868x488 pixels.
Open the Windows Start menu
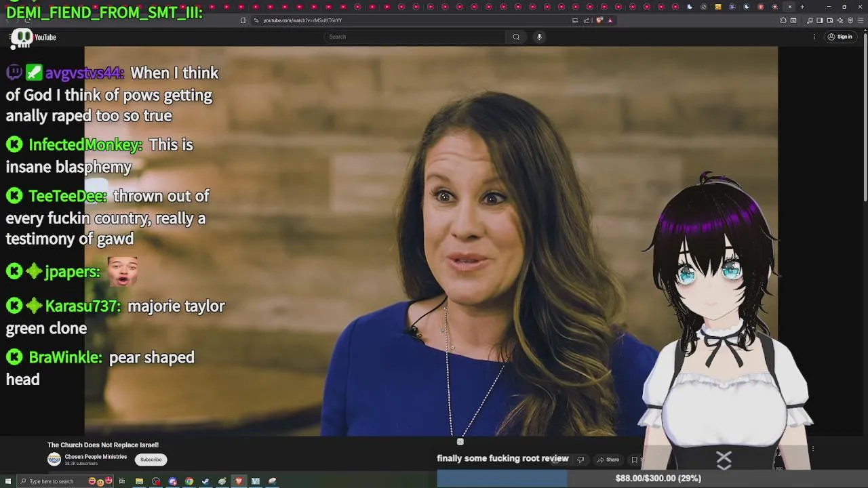click(x=7, y=481)
